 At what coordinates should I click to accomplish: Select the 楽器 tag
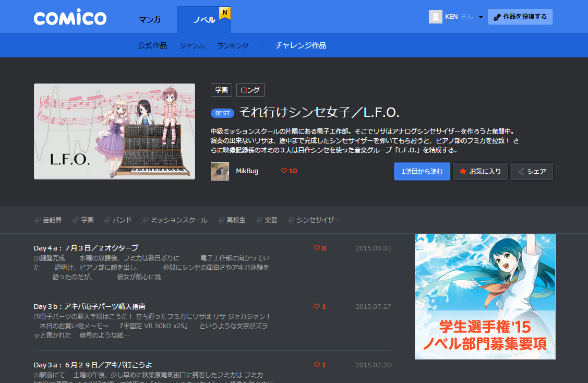coord(267,220)
